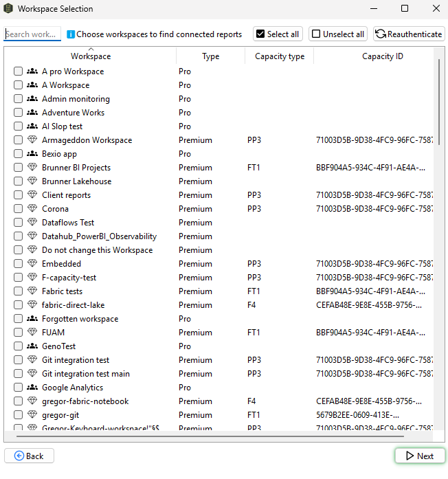Click the people icon beside Adventure Works
The image size is (448, 479).
coord(32,113)
